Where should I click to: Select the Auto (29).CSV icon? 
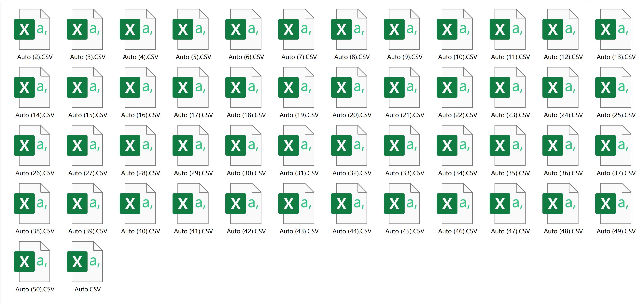click(x=190, y=146)
